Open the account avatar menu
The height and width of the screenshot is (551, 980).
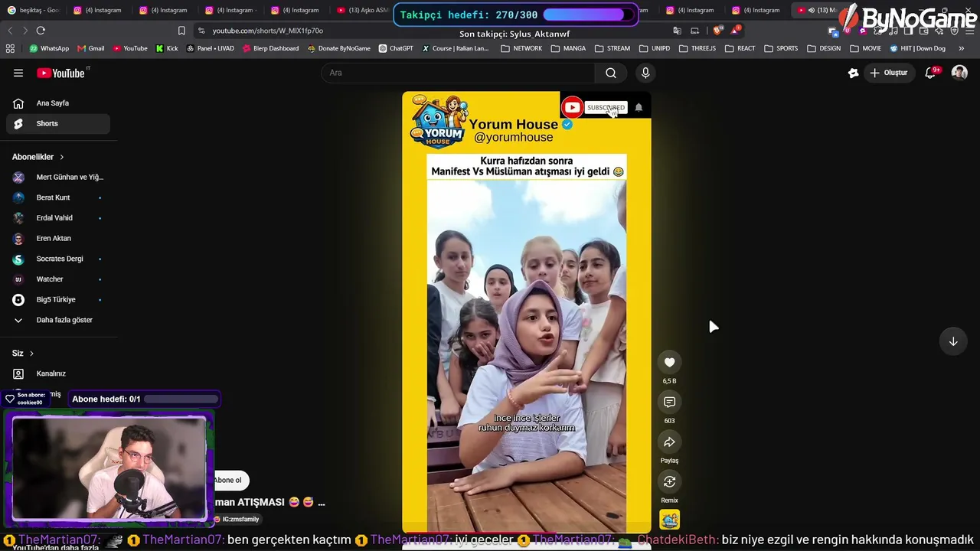point(959,73)
